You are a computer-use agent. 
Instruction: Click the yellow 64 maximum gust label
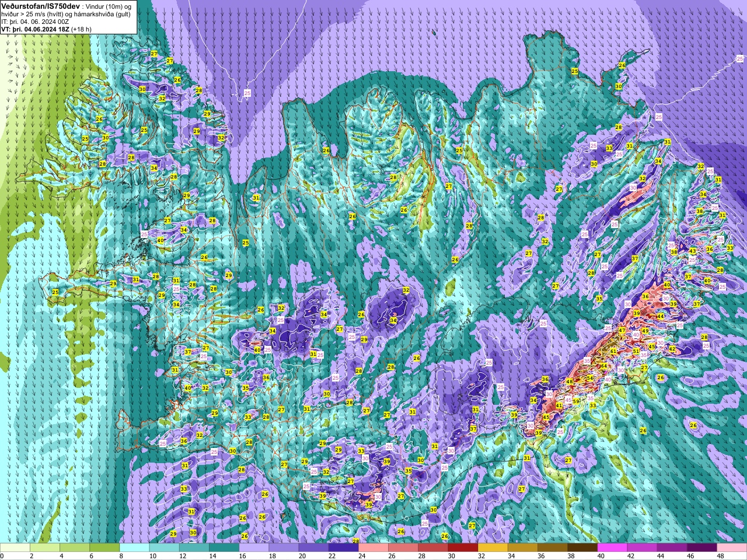point(604,366)
